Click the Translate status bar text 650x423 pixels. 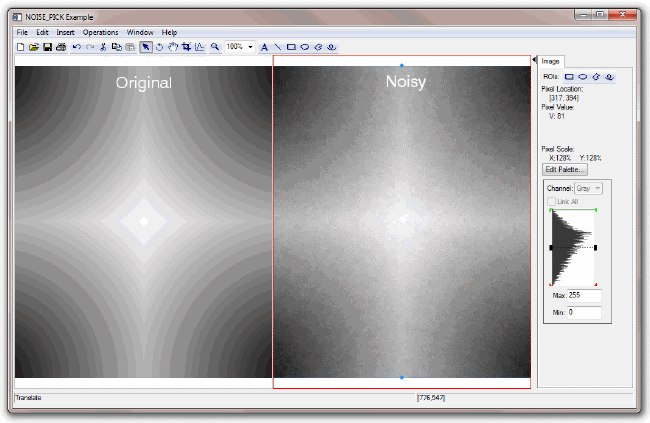click(28, 398)
